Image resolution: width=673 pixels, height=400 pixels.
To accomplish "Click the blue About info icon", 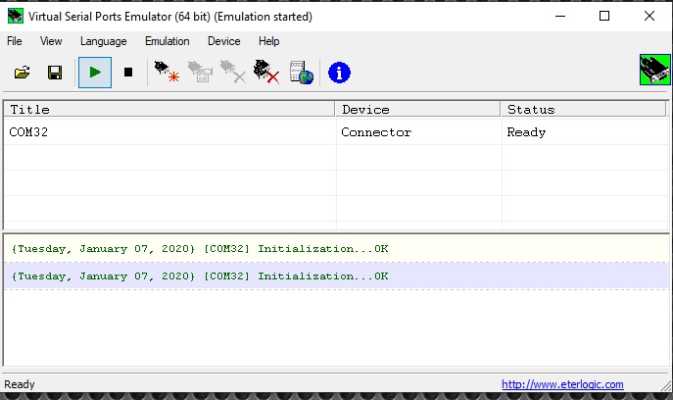I will click(x=339, y=72).
